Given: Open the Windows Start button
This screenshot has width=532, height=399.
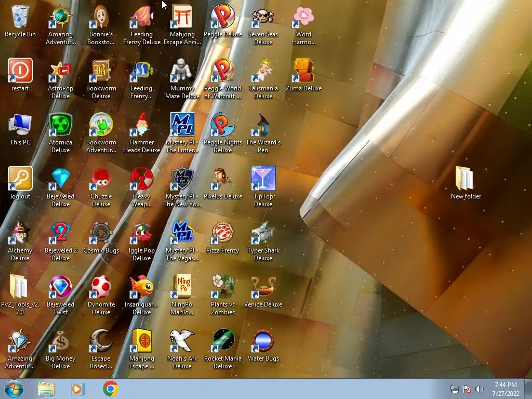Looking at the screenshot, I should click(14, 389).
